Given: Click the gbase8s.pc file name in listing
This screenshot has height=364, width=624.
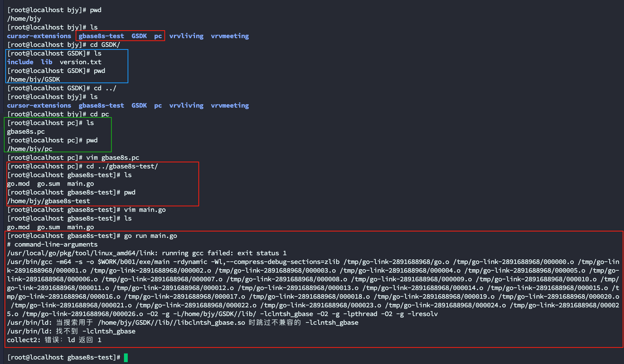Looking at the screenshot, I should [x=26, y=131].
